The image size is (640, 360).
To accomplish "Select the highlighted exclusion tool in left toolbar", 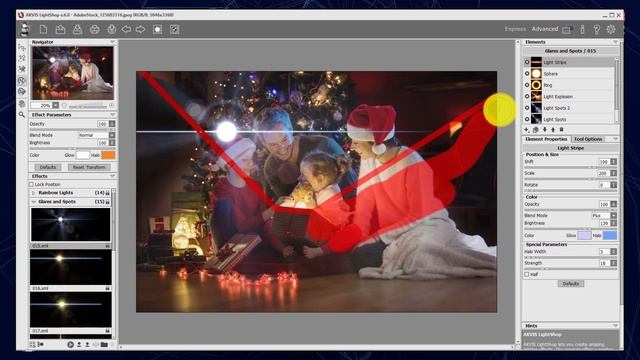I will click(22, 80).
